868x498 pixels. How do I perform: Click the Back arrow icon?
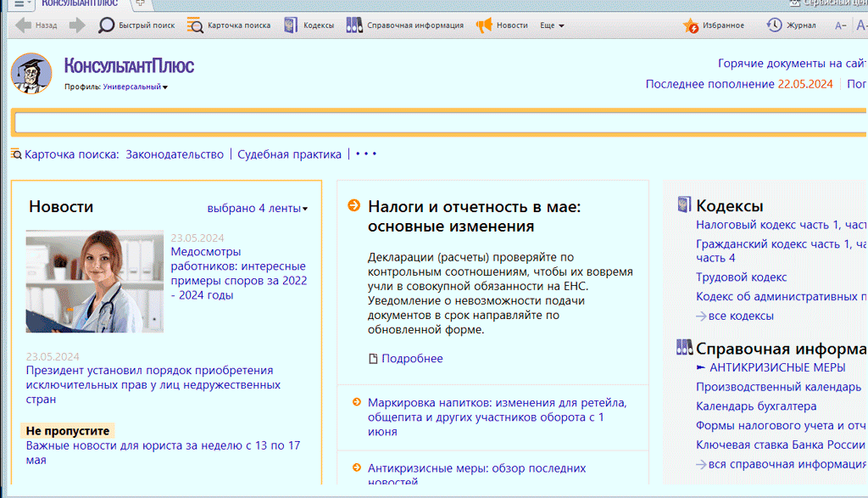tap(24, 25)
